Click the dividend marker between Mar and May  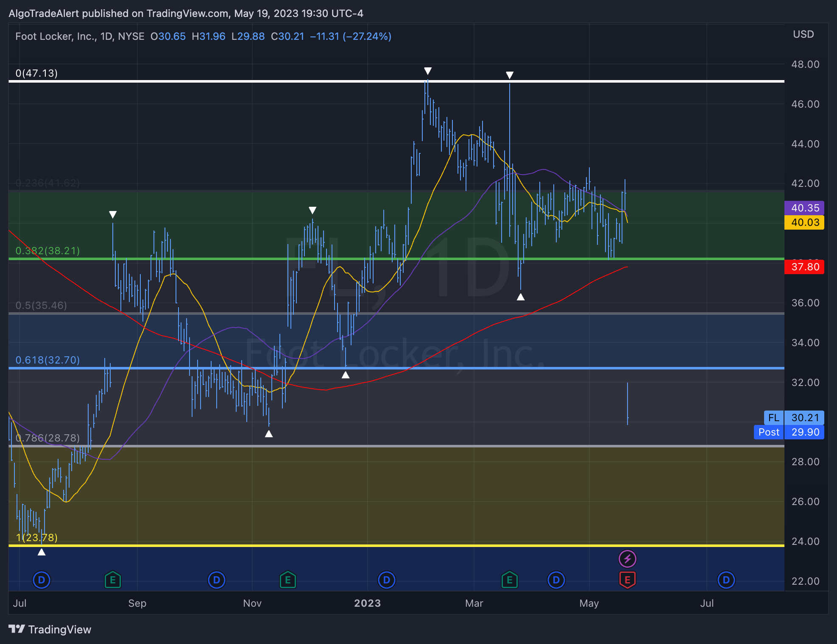556,580
